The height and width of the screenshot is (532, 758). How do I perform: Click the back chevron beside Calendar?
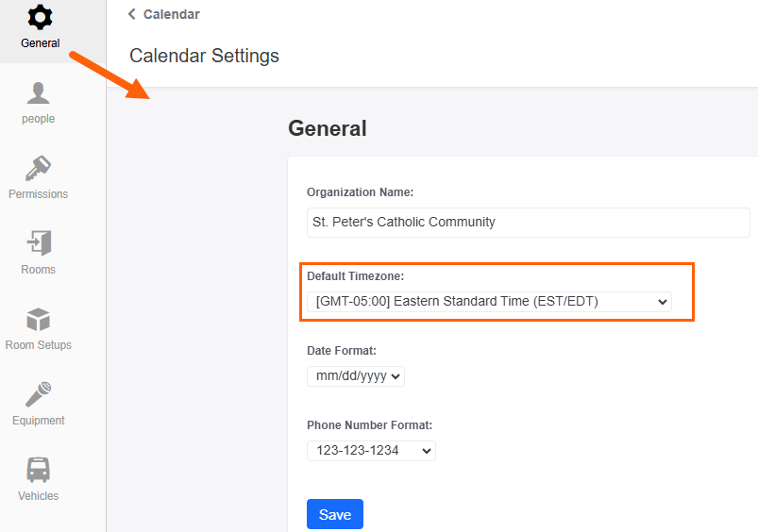click(131, 14)
